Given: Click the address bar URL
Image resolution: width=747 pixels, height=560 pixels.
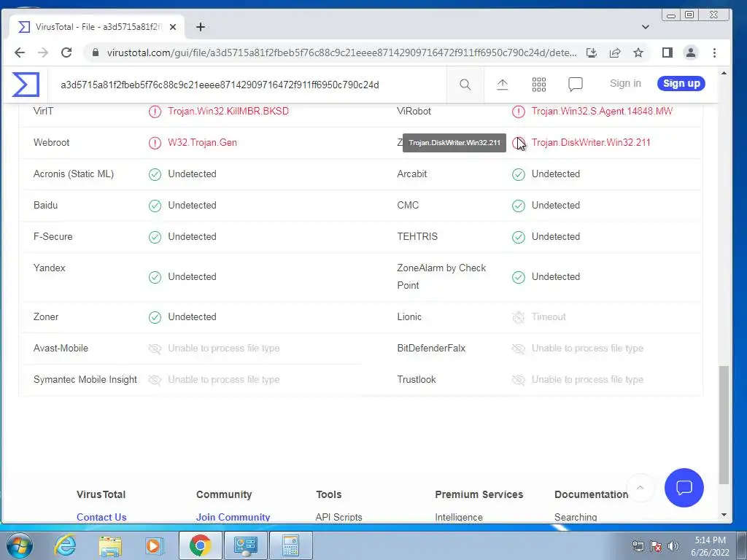Looking at the screenshot, I should click(341, 52).
